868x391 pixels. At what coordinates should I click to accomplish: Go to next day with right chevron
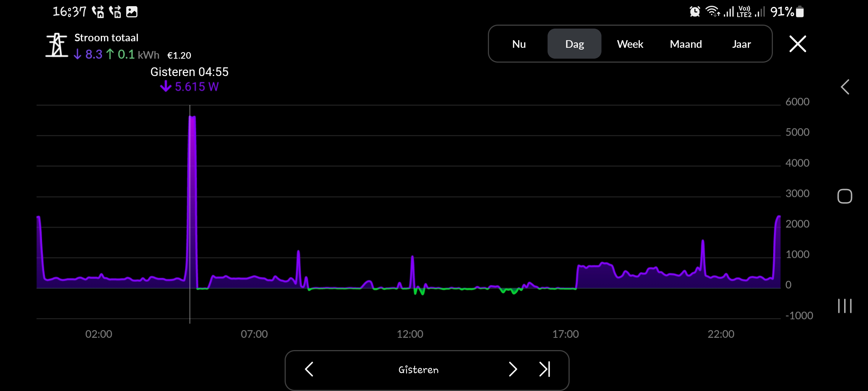pos(513,369)
